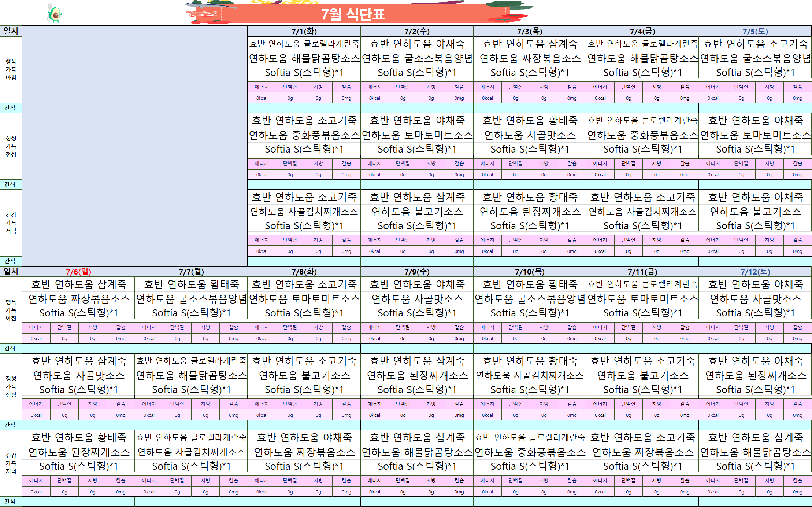Click the '에너지' label under 7/6 breakfast
Viewport: 812px width, 507px height.
[x=36, y=327]
